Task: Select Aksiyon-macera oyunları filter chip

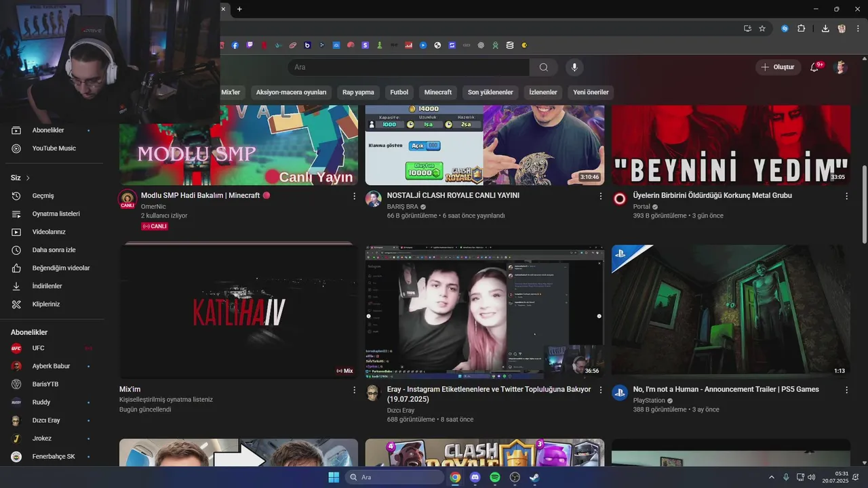Action: (291, 92)
